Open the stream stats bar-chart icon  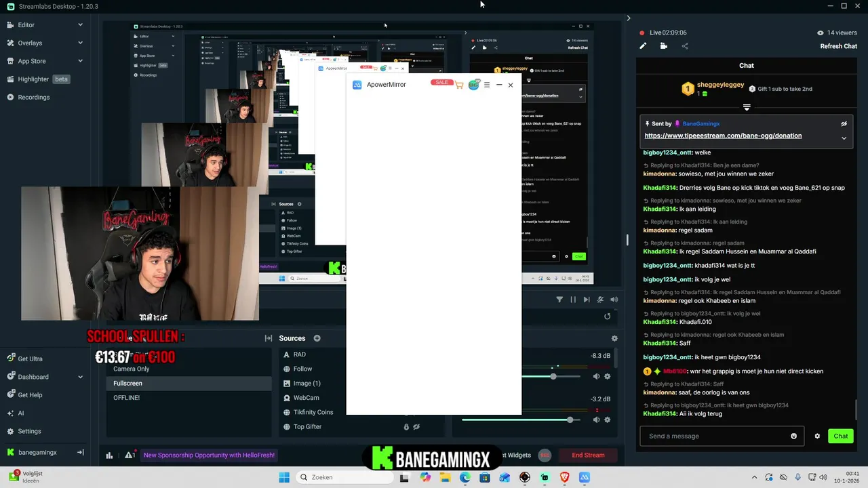pyautogui.click(x=109, y=455)
